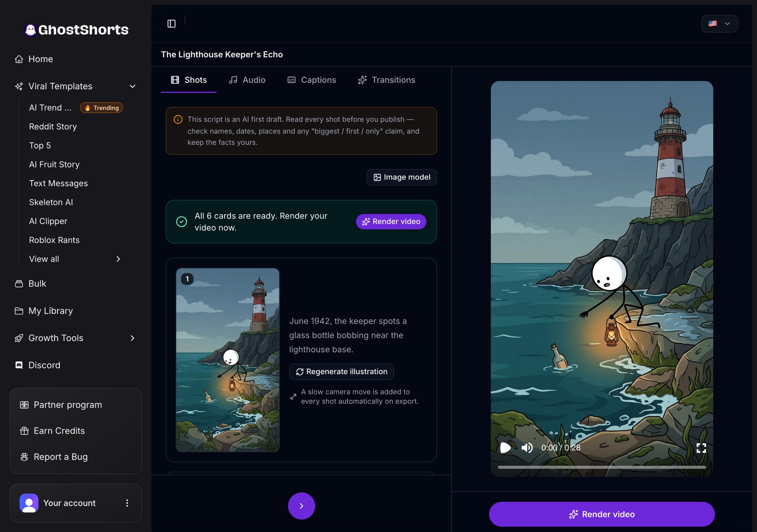Image resolution: width=757 pixels, height=532 pixels.
Task: Enter fullscreen on video preview
Action: 701,448
